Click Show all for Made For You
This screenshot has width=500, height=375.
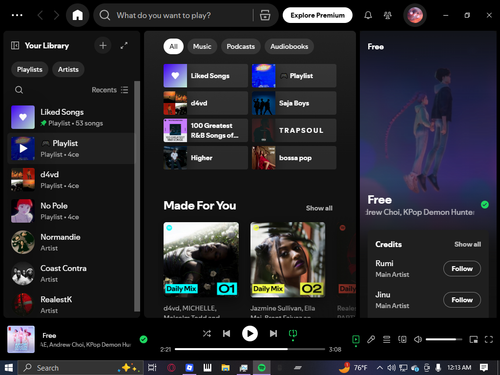coord(319,208)
